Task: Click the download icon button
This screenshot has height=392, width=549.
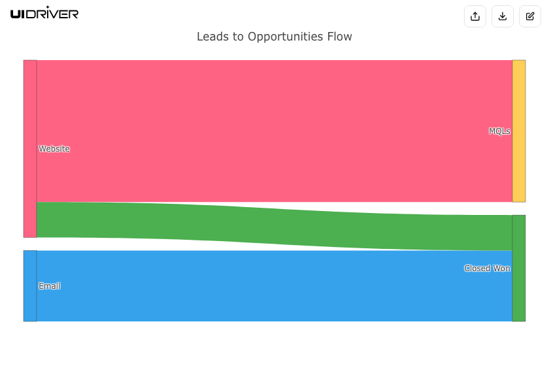Action: [503, 16]
